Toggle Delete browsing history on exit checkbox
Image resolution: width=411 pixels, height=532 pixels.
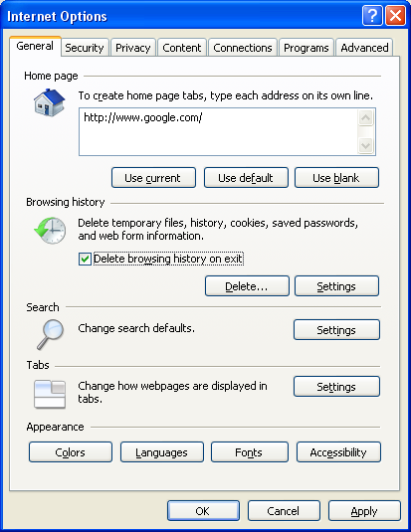click(x=85, y=259)
